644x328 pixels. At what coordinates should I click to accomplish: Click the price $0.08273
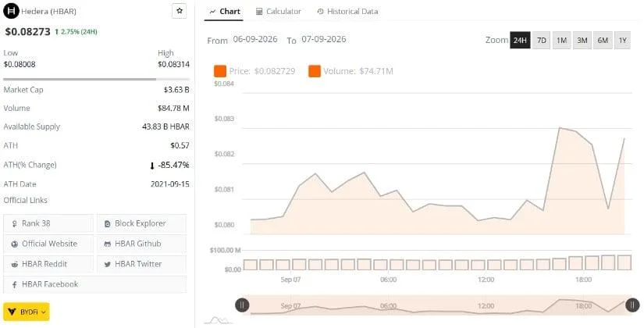point(27,32)
